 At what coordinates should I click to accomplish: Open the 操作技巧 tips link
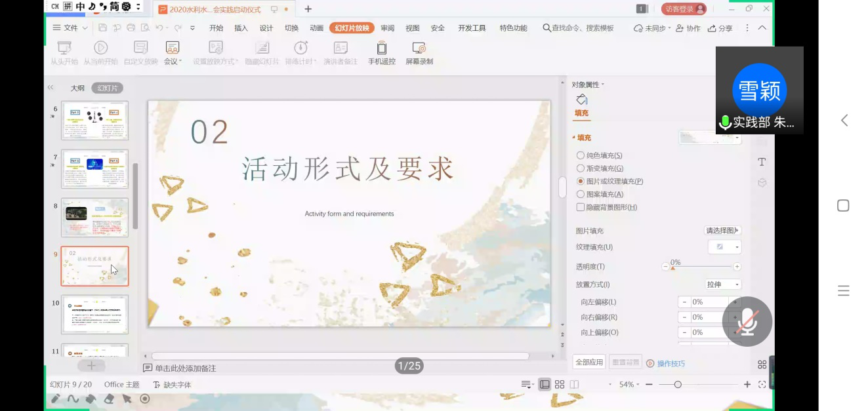671,364
